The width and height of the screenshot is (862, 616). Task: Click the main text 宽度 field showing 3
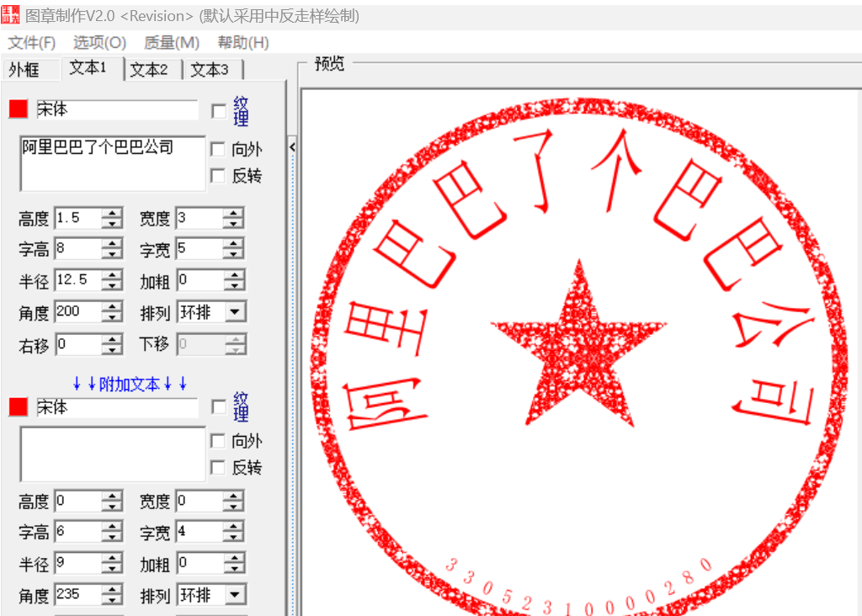click(x=200, y=218)
